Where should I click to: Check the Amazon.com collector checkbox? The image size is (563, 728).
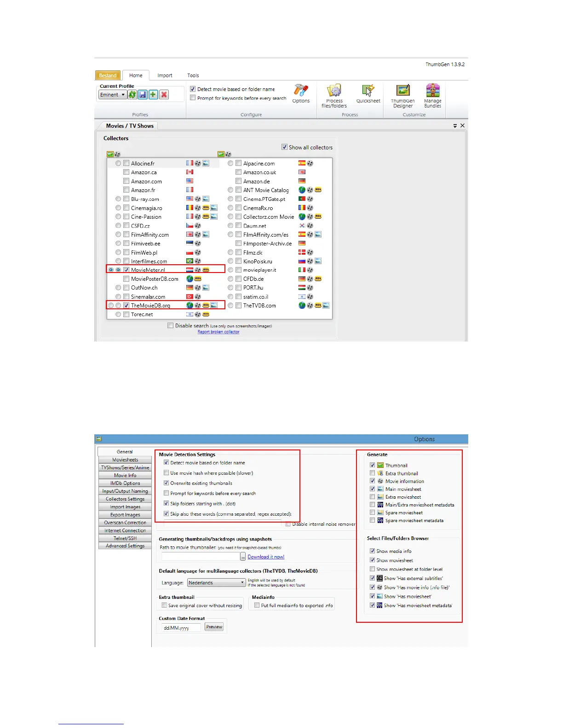point(126,181)
